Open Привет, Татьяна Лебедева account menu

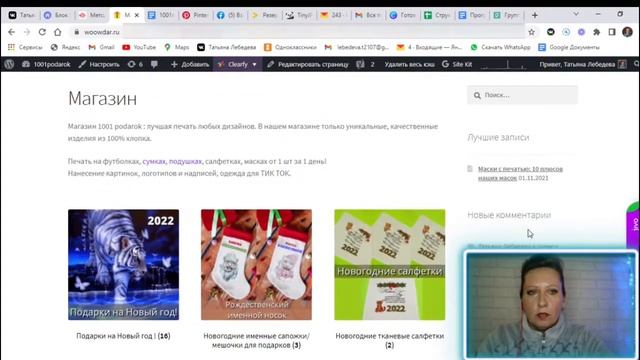click(x=582, y=64)
